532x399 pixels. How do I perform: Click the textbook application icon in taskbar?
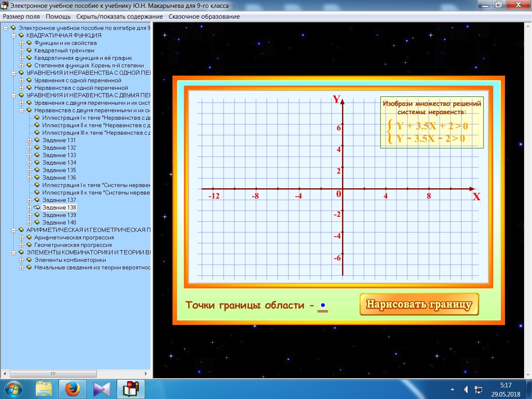[131, 389]
